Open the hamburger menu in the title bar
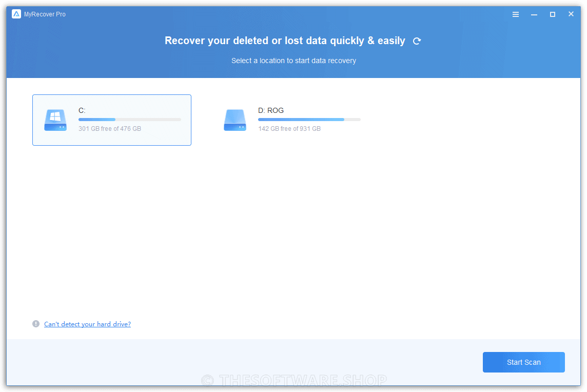587x392 pixels. pyautogui.click(x=516, y=14)
